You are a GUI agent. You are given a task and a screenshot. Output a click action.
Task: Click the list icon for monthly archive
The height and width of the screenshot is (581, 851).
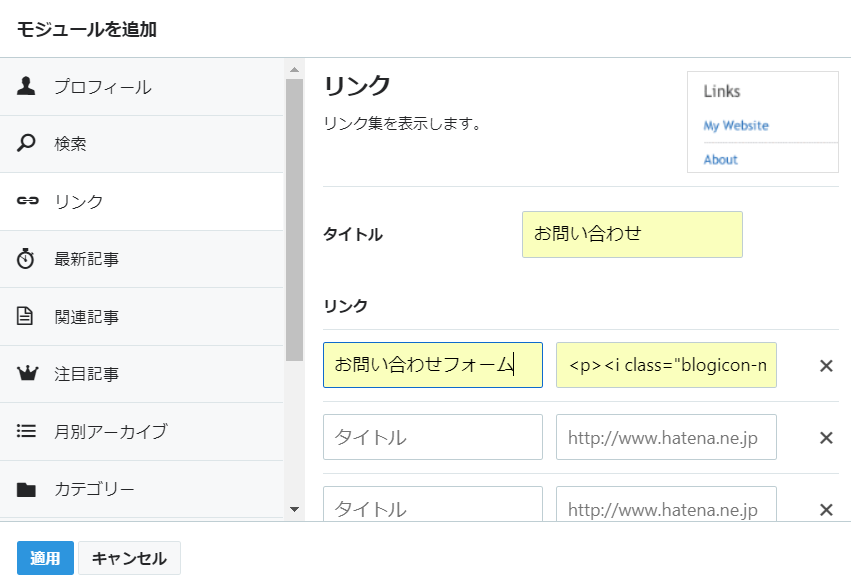click(27, 432)
